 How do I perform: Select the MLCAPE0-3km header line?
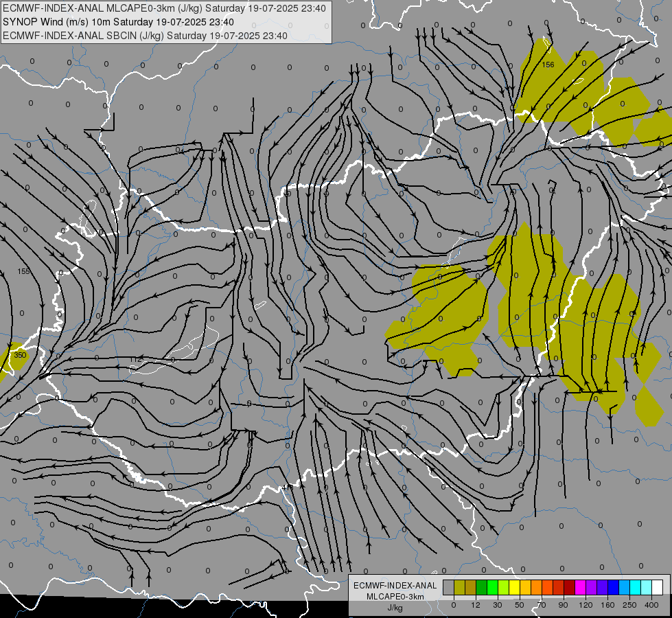pos(164,8)
